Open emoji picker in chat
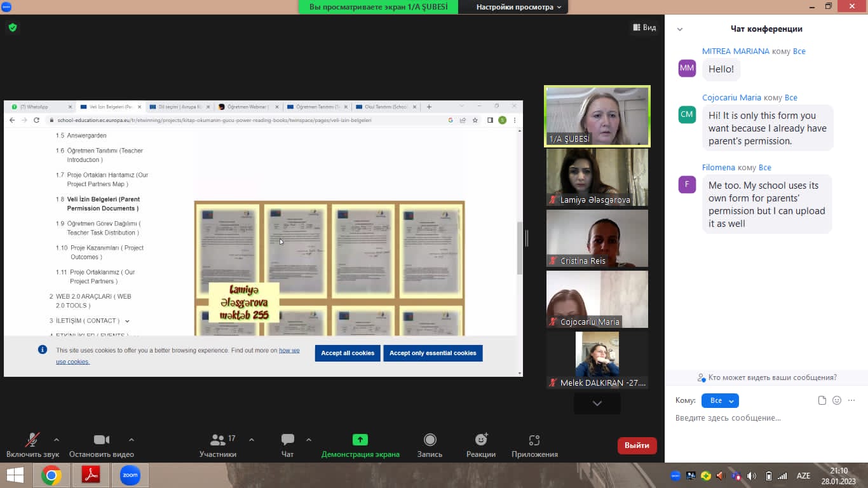Viewport: 868px width, 488px height. [837, 400]
